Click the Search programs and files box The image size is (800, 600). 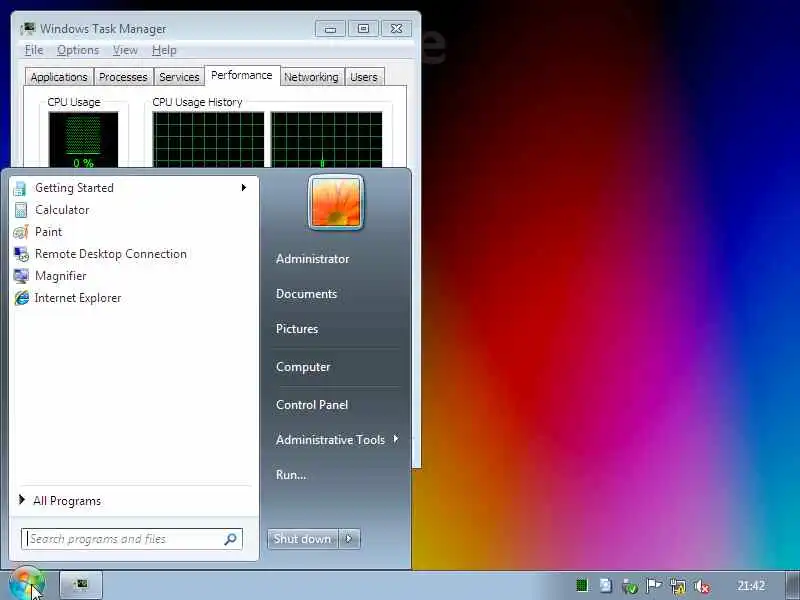132,539
